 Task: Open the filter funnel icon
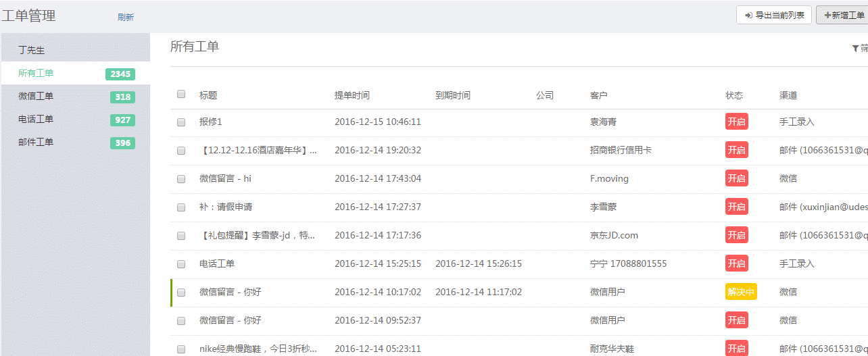856,49
